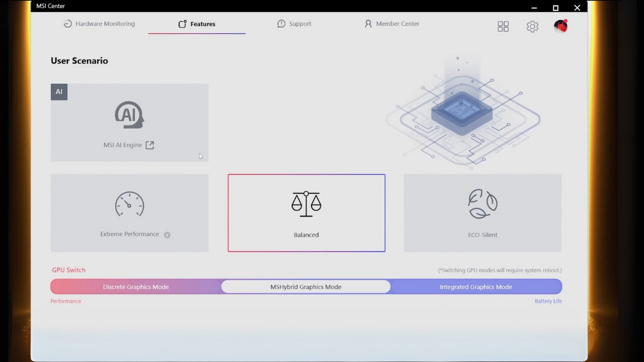
Task: Select the ECO-Silent scenario card
Action: point(482,213)
